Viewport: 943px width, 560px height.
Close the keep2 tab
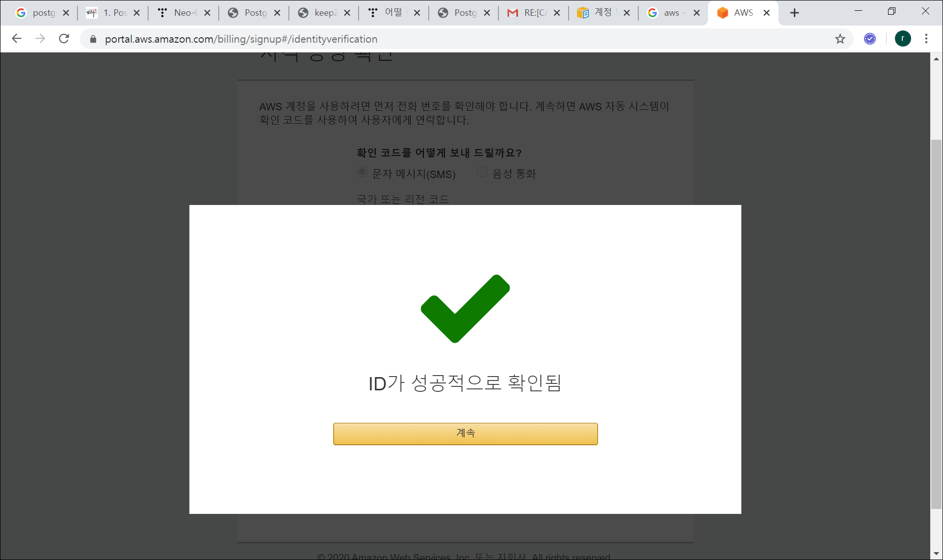click(347, 13)
